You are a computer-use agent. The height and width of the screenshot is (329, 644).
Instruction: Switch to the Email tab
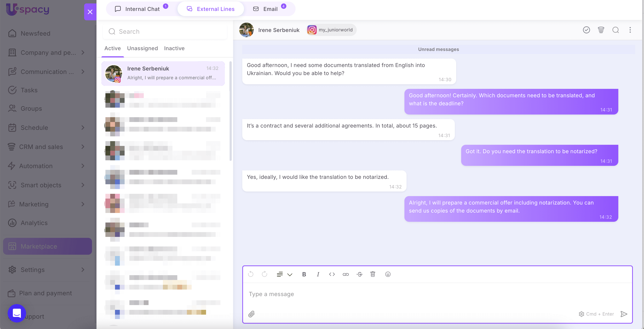point(270,9)
